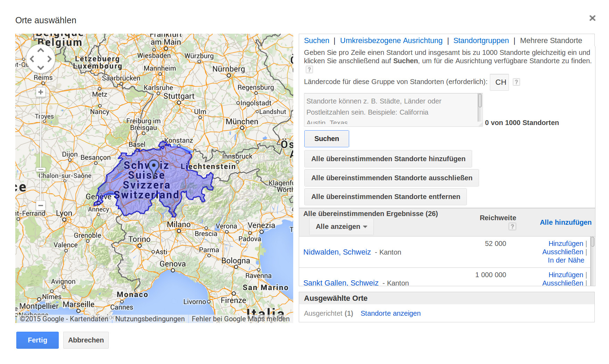Click the 1 000 000 reach value
Viewport: 609px width, 364px height.
click(491, 275)
